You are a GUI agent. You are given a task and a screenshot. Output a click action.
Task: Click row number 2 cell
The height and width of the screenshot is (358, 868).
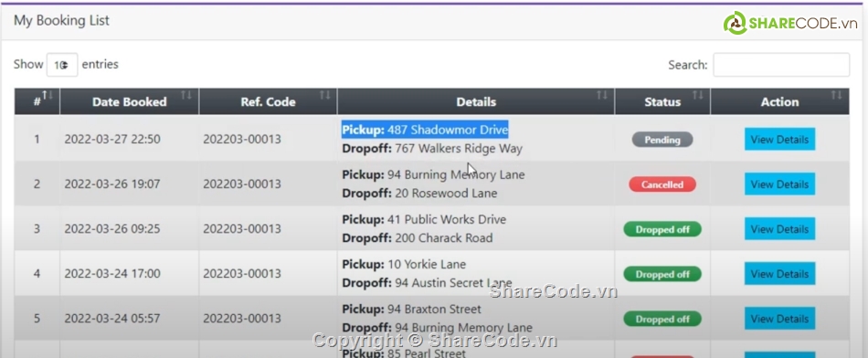[37, 184]
